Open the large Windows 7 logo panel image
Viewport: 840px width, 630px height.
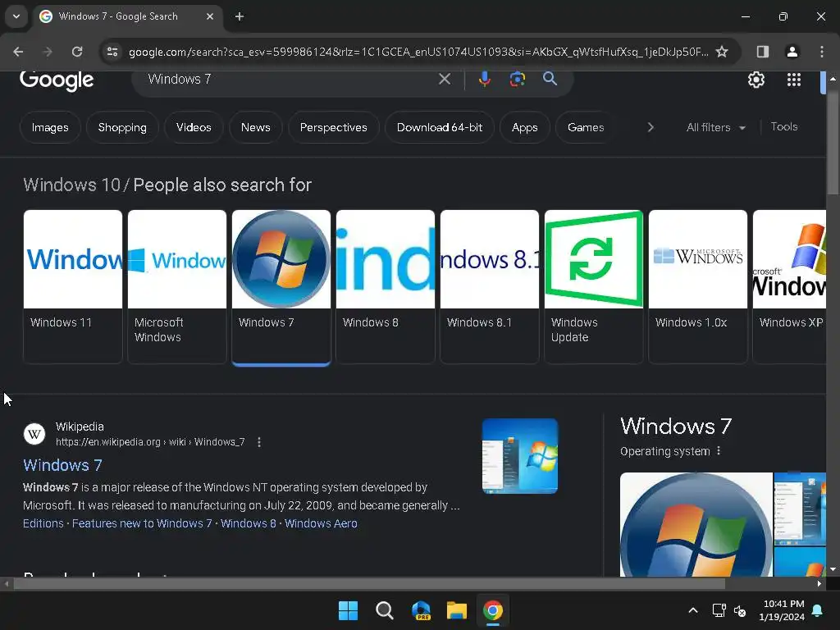click(696, 524)
